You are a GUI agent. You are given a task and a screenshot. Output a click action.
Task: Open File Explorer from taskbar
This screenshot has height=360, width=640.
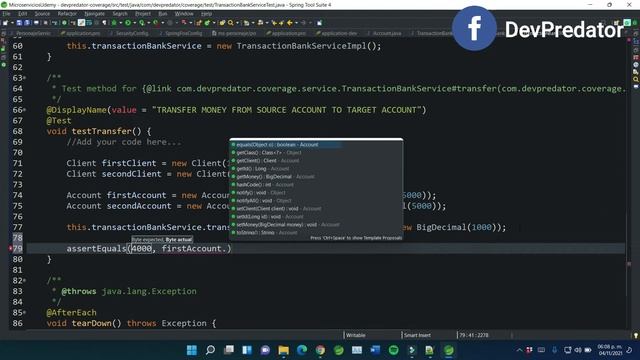point(284,350)
